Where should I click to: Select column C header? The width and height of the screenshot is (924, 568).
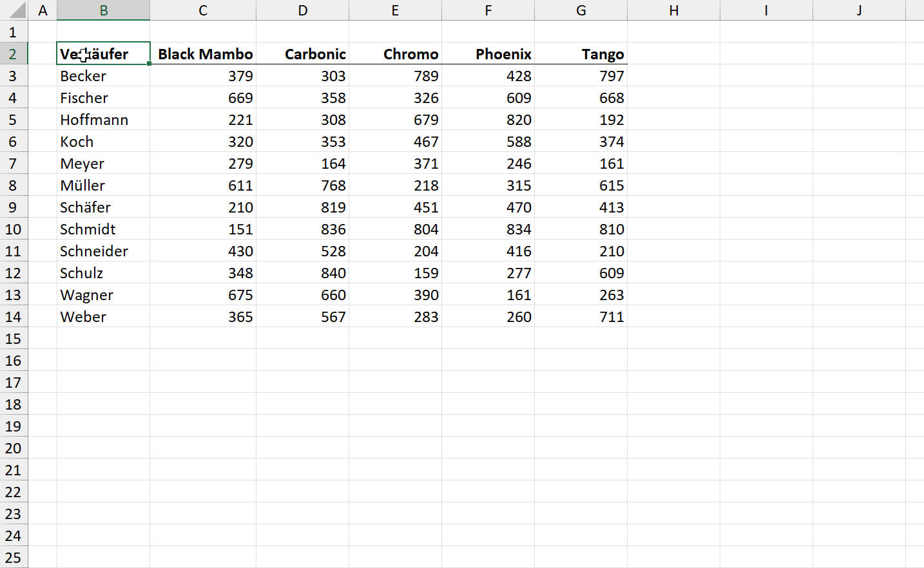tap(203, 10)
